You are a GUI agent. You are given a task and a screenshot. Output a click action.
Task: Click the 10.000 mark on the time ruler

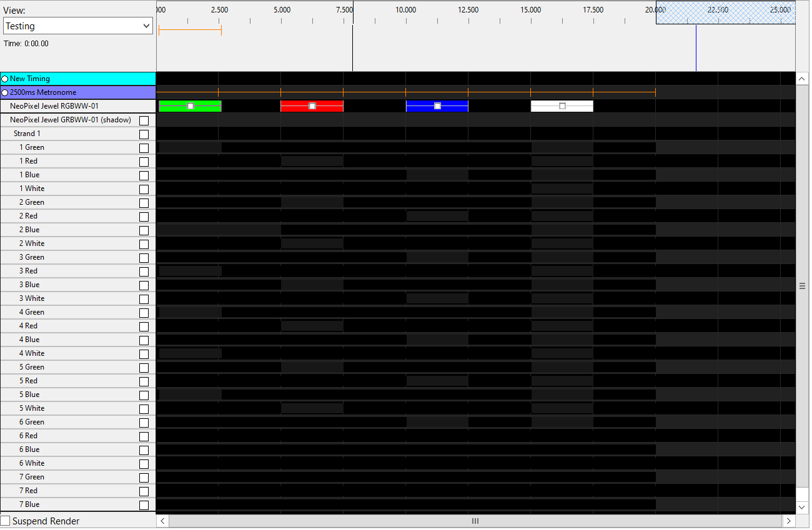(x=405, y=9)
